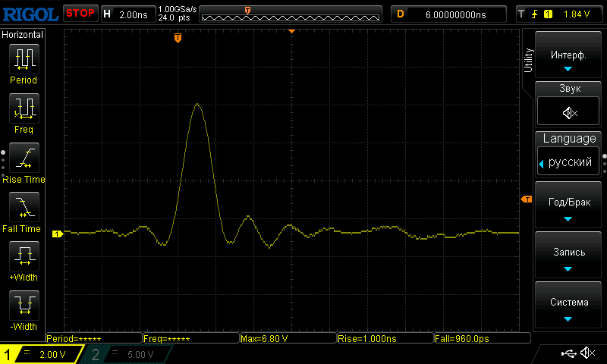Open the Запись menu item
Viewport: 607px width, 364px height.
pyautogui.click(x=568, y=256)
